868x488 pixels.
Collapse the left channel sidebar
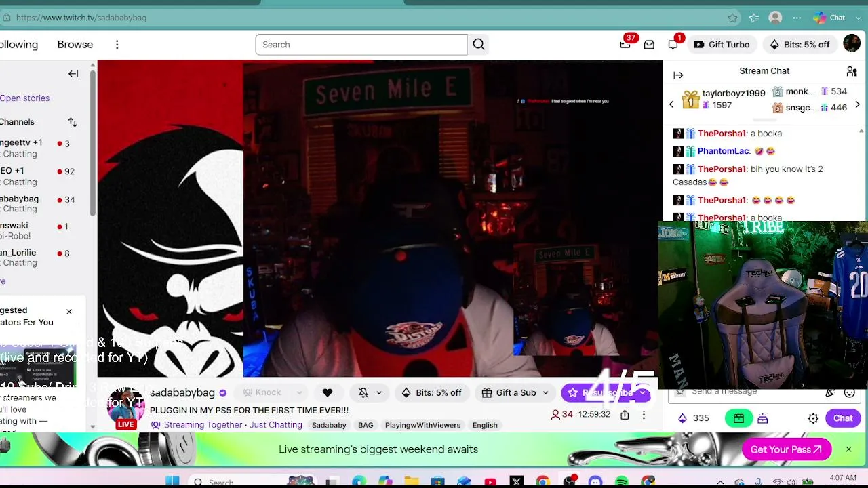(73, 74)
